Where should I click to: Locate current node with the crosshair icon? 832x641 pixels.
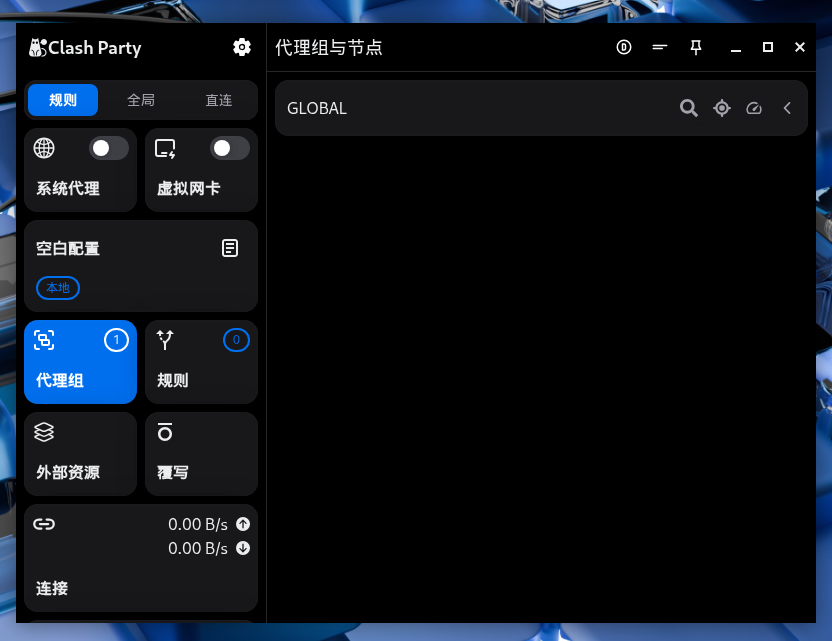click(722, 108)
